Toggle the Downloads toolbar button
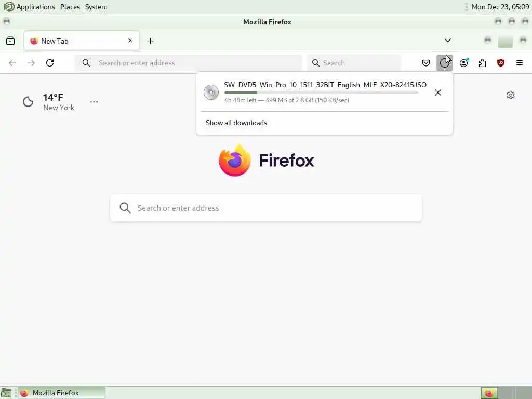The image size is (532, 399). [x=445, y=63]
